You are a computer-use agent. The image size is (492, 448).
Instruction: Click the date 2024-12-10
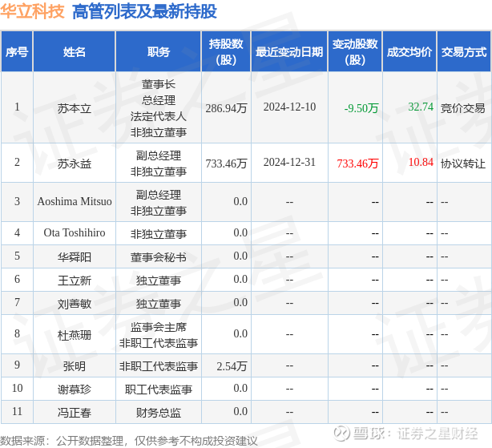(x=289, y=107)
